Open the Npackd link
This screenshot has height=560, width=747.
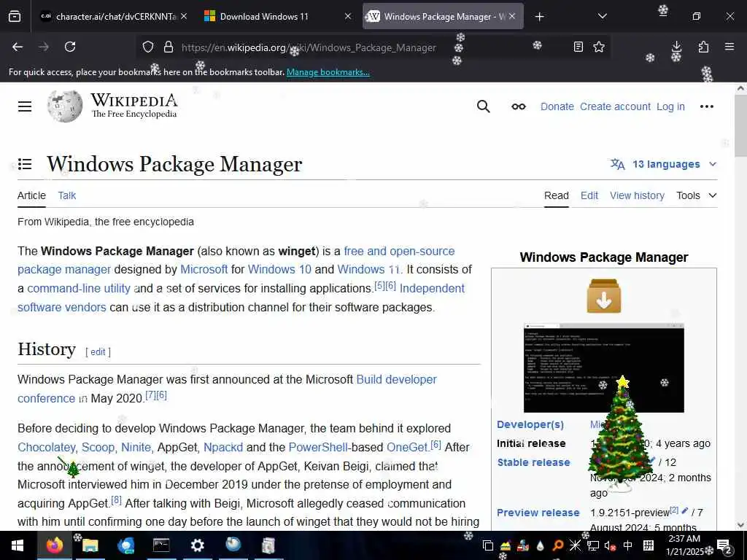click(223, 448)
